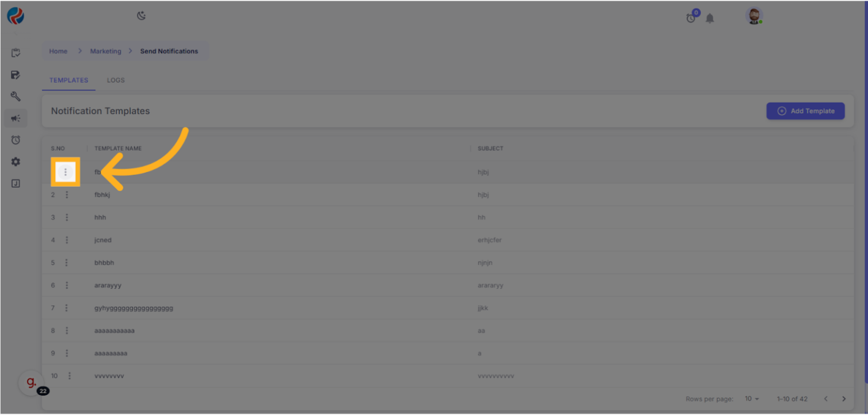Open the notifications bell
Screen dimensions: 868x415
click(710, 19)
